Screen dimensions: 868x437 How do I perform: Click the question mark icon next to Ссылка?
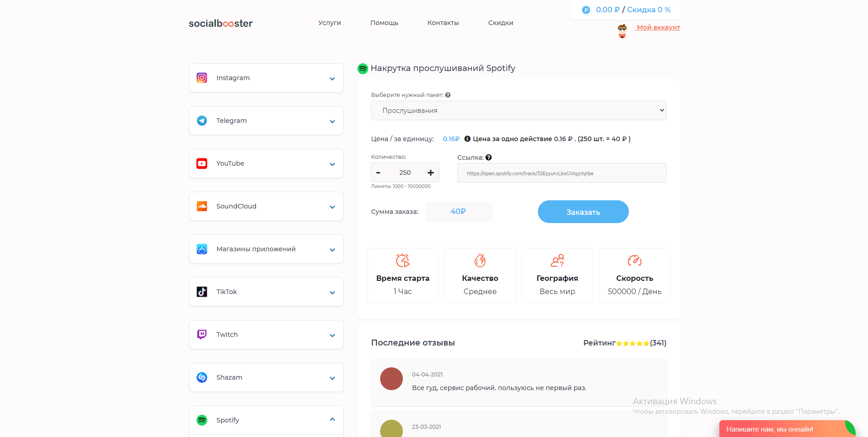pos(489,158)
